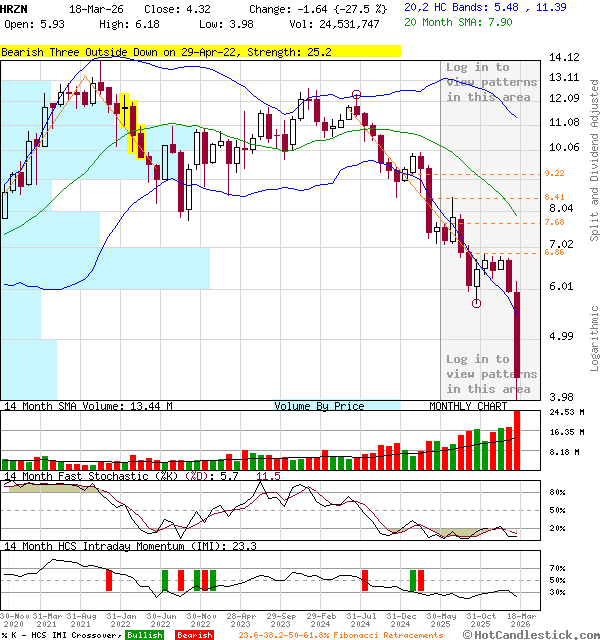This screenshot has height=640, width=600.
Task: Click the red Bearish legend badge
Action: pos(192,634)
